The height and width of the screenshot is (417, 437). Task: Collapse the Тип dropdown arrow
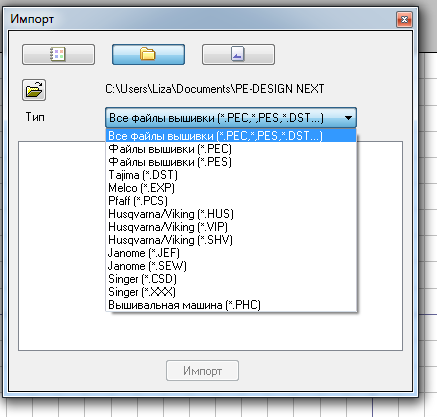348,118
